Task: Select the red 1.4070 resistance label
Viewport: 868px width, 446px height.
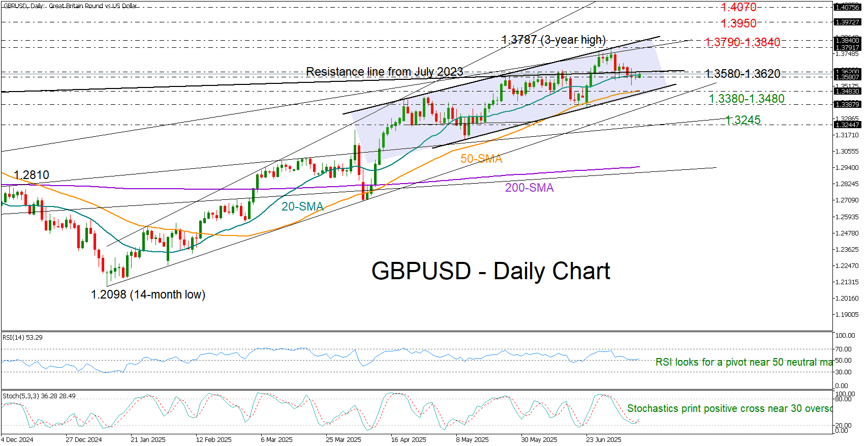Action: tap(738, 7)
